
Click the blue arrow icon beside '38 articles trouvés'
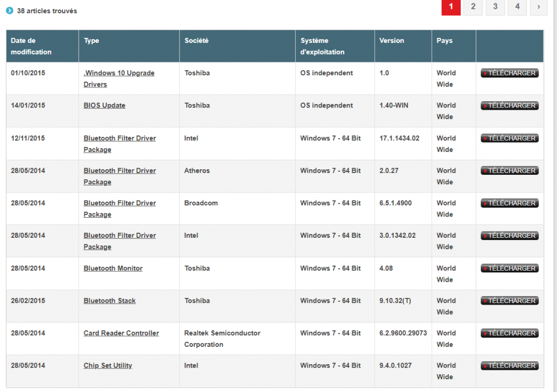pyautogui.click(x=9, y=11)
